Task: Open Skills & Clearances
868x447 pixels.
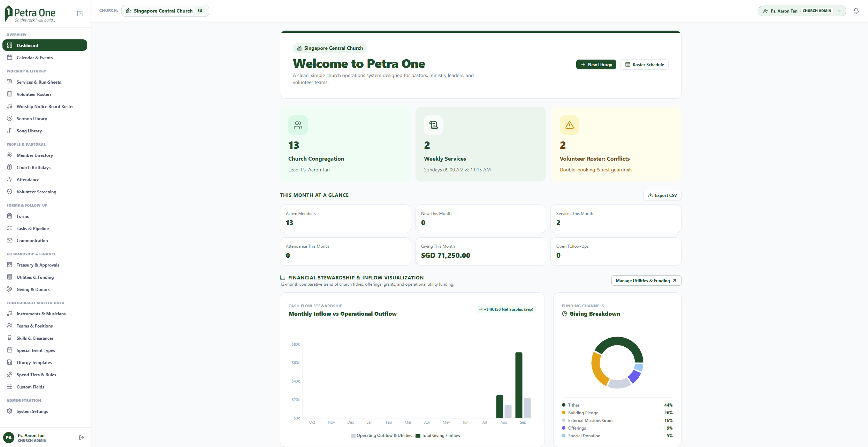Action: pyautogui.click(x=45, y=338)
